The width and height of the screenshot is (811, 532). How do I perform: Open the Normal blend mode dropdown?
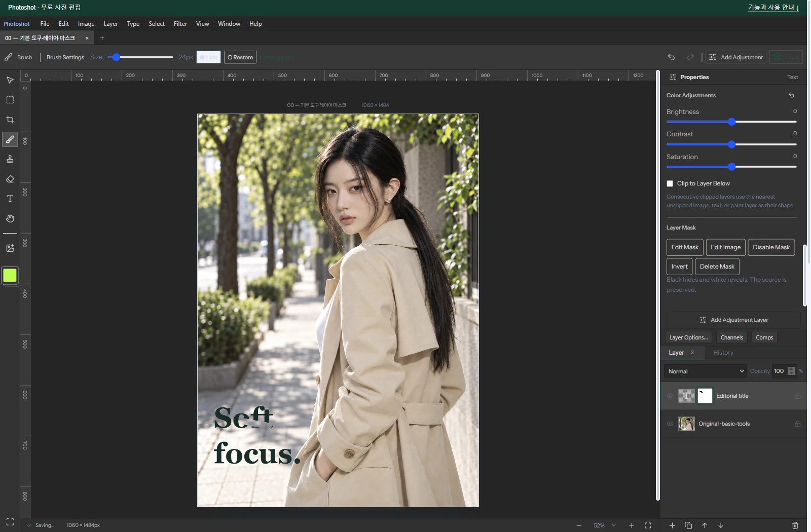click(x=706, y=371)
